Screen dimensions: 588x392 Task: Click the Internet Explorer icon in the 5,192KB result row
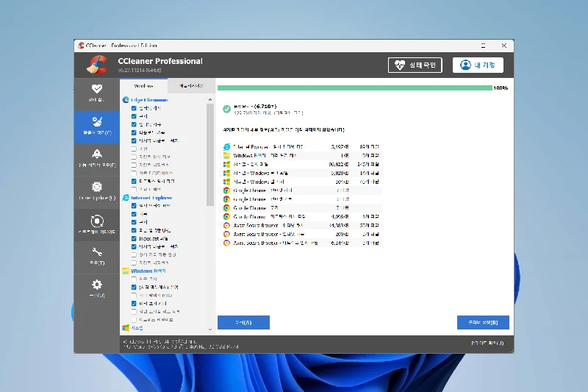(x=226, y=146)
